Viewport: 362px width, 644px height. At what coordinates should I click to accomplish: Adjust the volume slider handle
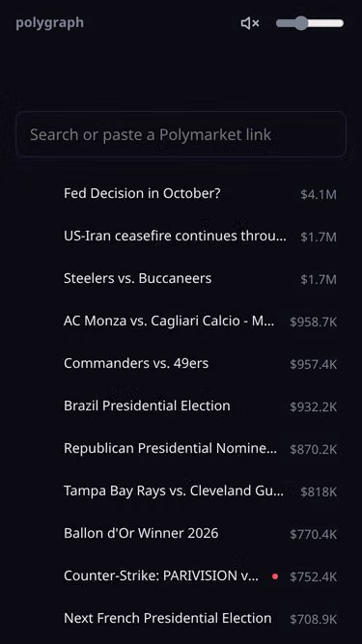[x=301, y=23]
